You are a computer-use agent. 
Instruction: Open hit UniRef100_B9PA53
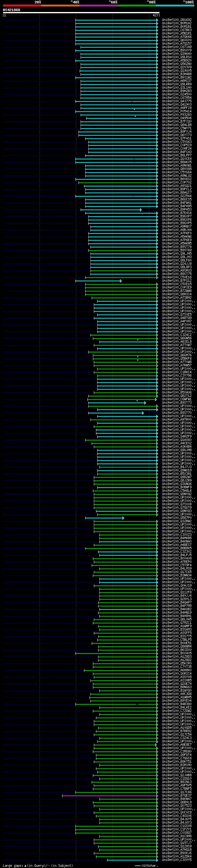pyautogui.click(x=176, y=210)
